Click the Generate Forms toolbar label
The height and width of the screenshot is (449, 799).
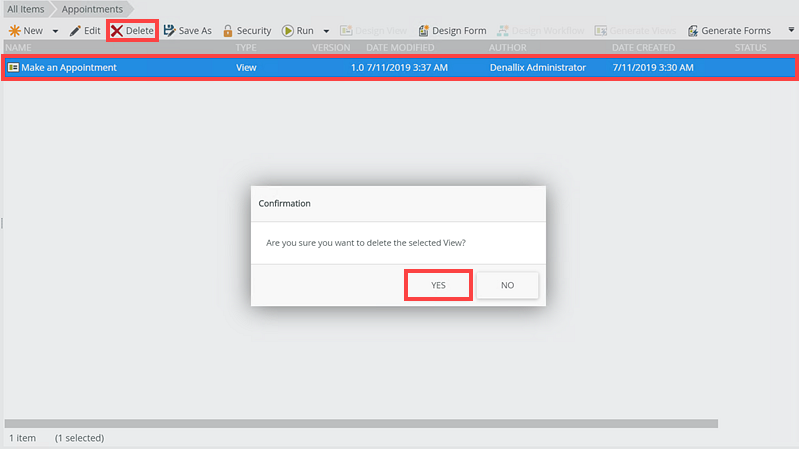pyautogui.click(x=736, y=31)
